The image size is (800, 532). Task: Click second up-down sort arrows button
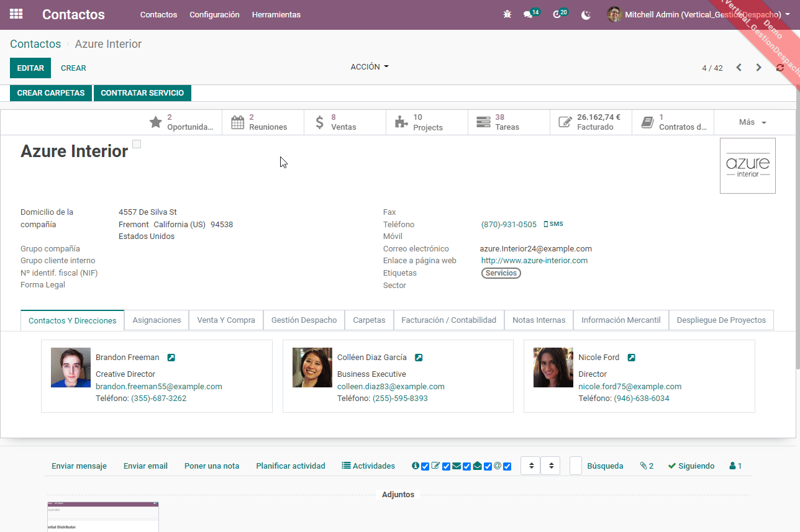550,466
